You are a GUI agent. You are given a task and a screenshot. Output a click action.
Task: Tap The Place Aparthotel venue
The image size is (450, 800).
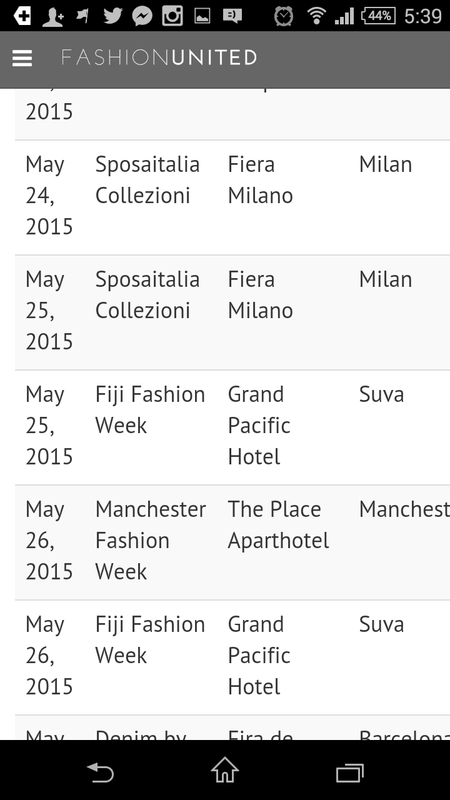coord(278,525)
